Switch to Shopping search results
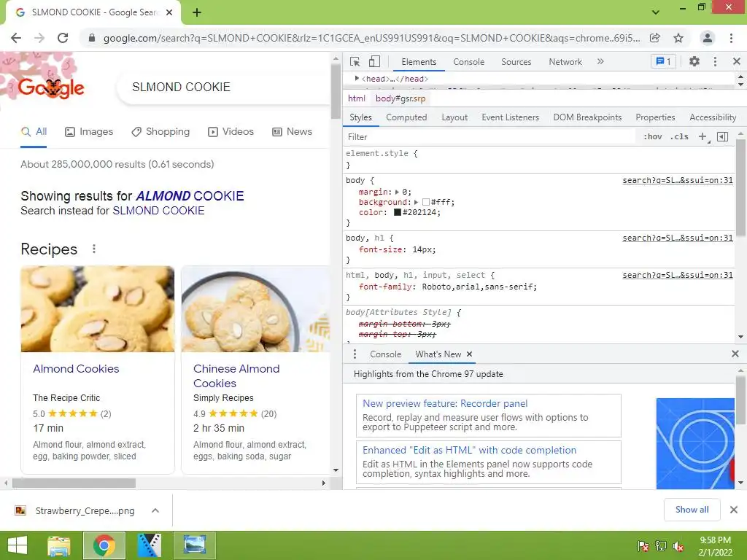 tap(160, 132)
